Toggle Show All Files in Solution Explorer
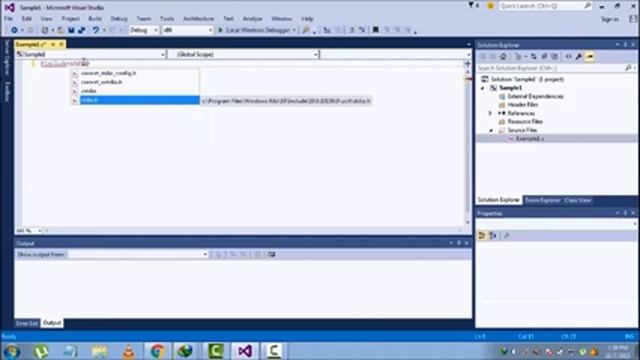Viewport: 640px width, 360px height. (554, 57)
